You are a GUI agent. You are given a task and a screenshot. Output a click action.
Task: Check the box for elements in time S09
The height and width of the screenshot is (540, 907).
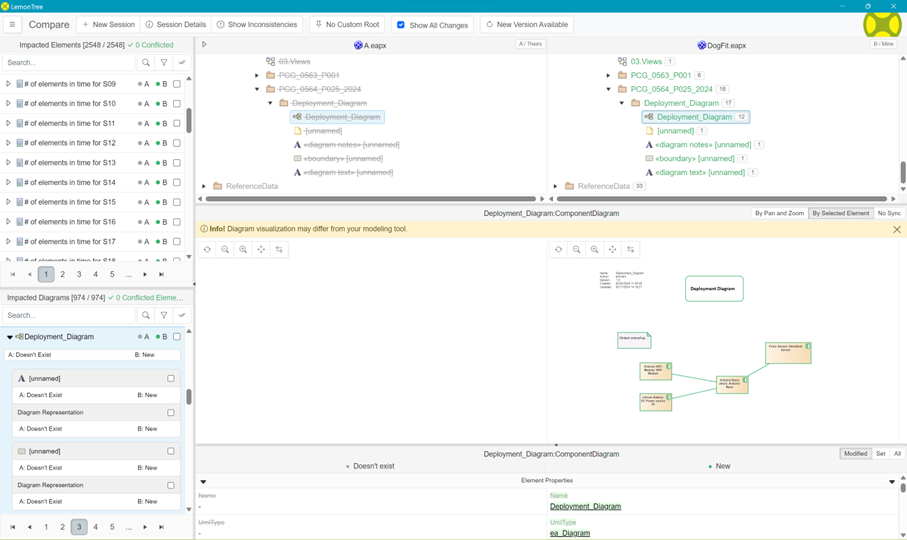tap(177, 84)
